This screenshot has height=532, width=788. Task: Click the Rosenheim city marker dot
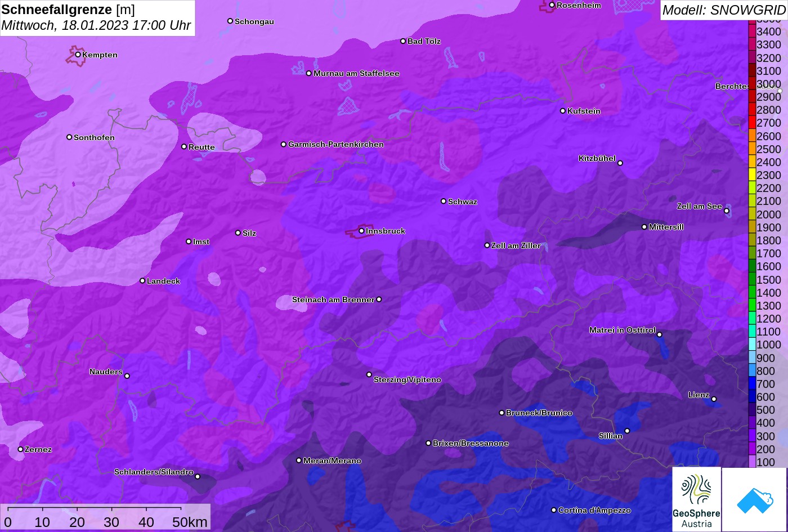[552, 5]
